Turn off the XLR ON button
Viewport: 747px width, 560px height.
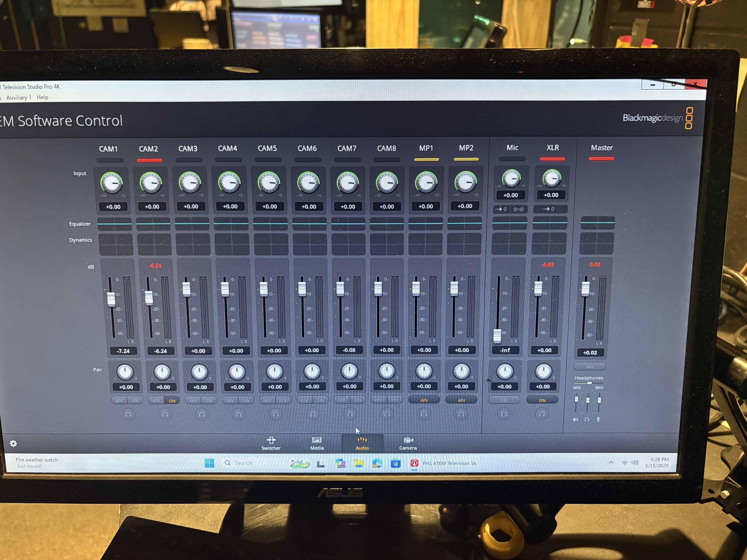tap(542, 400)
